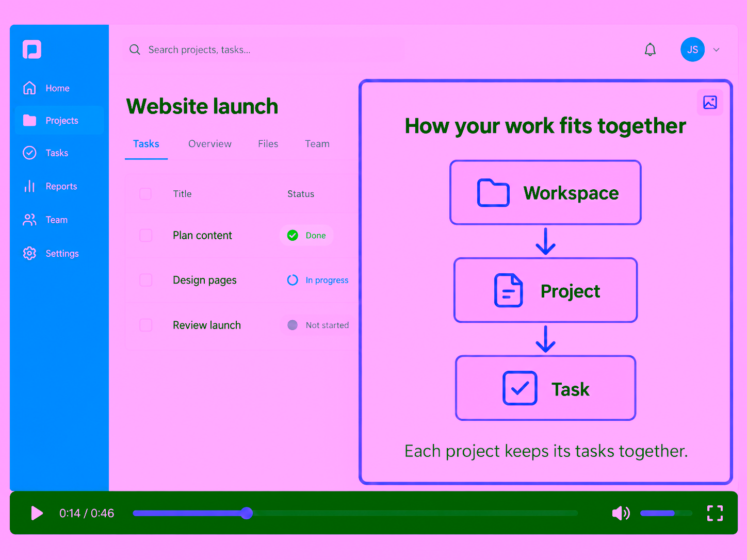This screenshot has width=747, height=560.
Task: Click the folder icon in the Workspace box
Action: coord(493,193)
